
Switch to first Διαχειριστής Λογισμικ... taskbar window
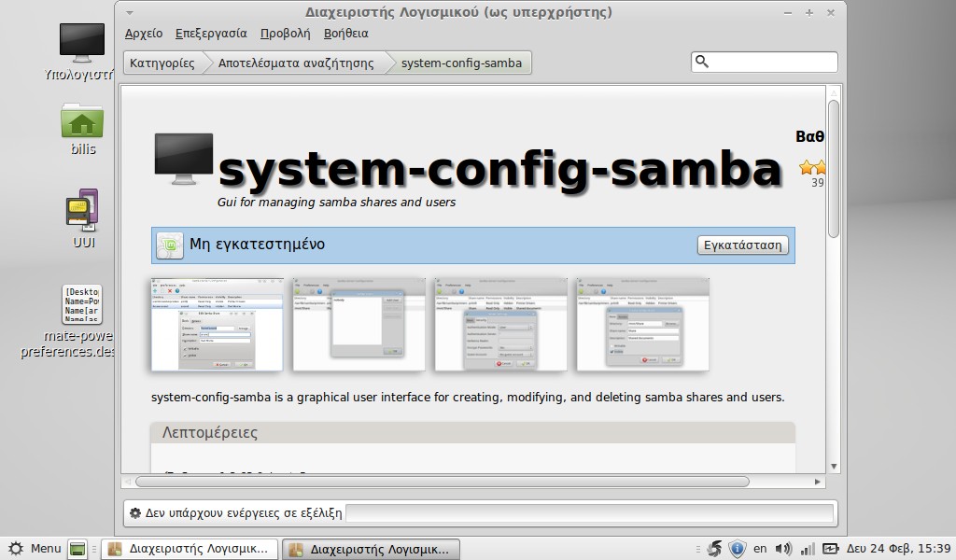coord(189,549)
